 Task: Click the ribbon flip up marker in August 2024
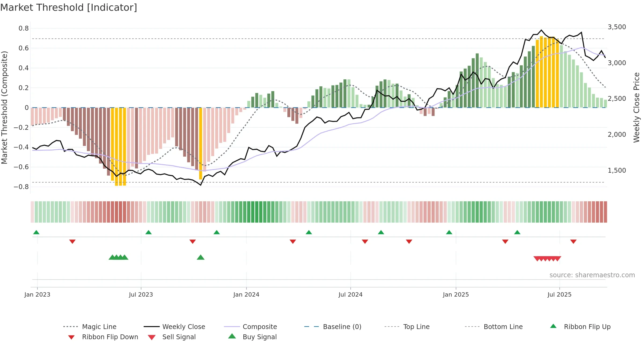(381, 232)
